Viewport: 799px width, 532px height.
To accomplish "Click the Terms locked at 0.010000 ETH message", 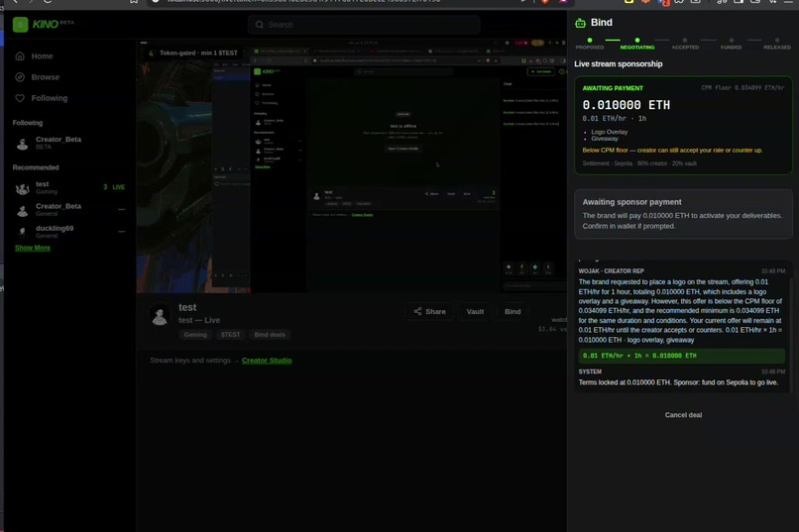I will coord(678,382).
